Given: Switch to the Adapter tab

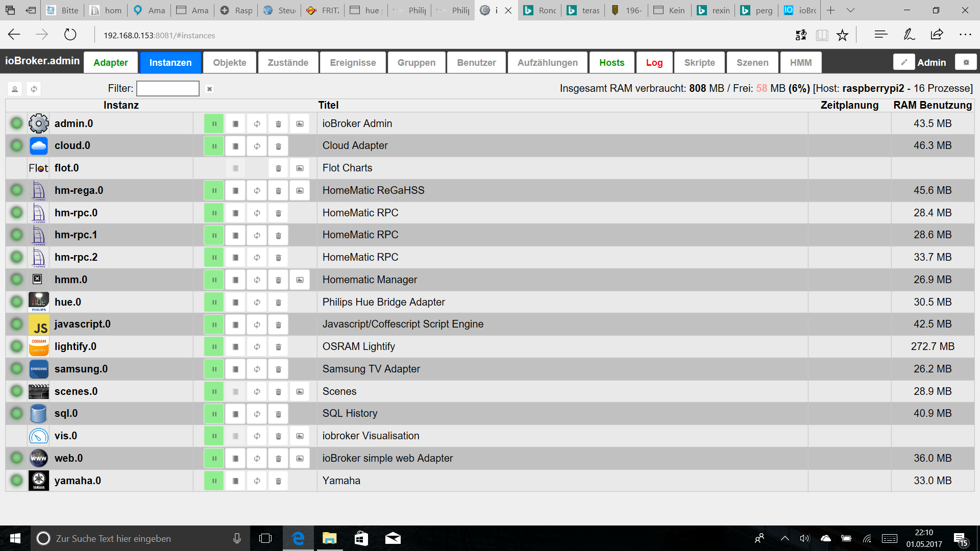Looking at the screenshot, I should click(111, 63).
